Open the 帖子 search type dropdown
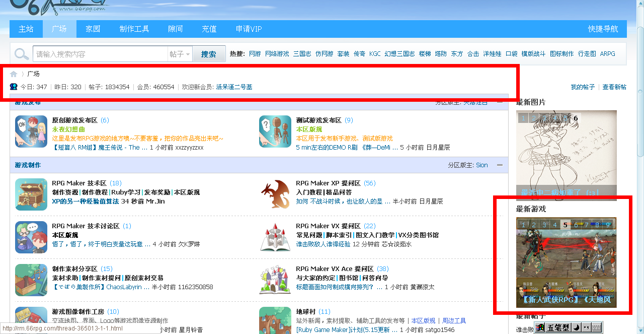This screenshot has height=334, width=644. (180, 54)
